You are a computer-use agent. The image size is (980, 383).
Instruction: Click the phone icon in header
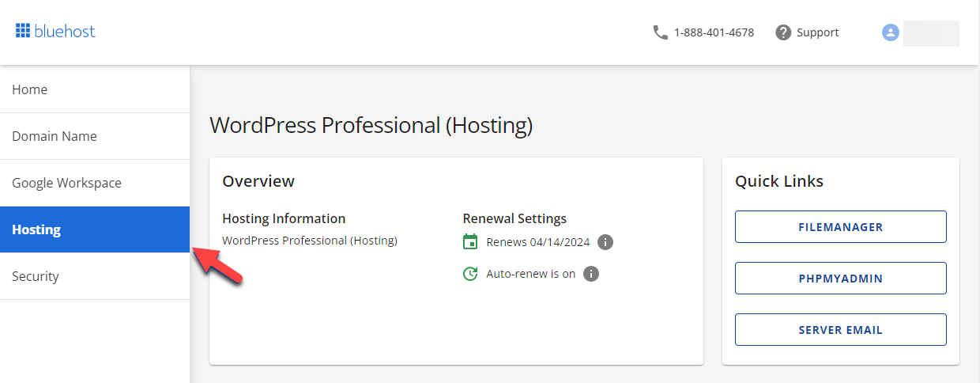[x=660, y=32]
